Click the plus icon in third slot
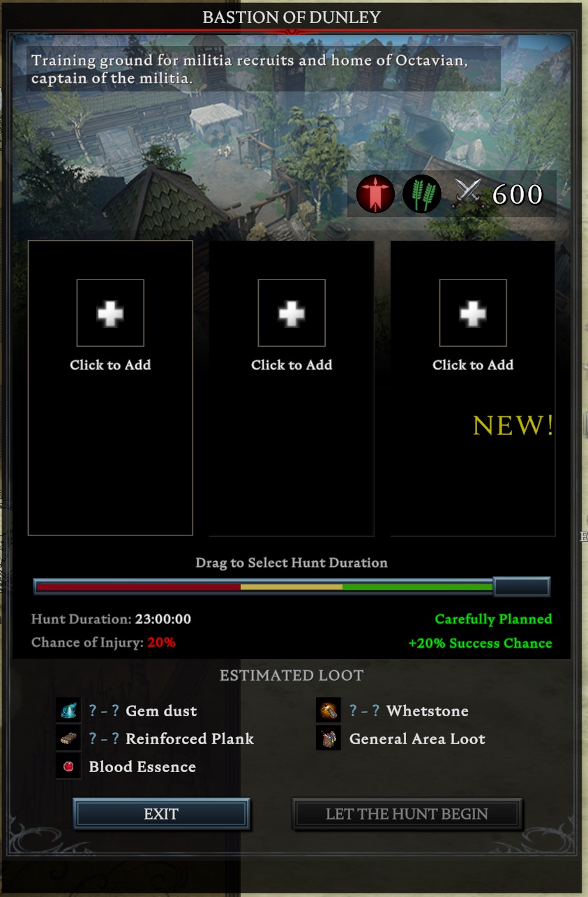The width and height of the screenshot is (588, 897). 473,313
